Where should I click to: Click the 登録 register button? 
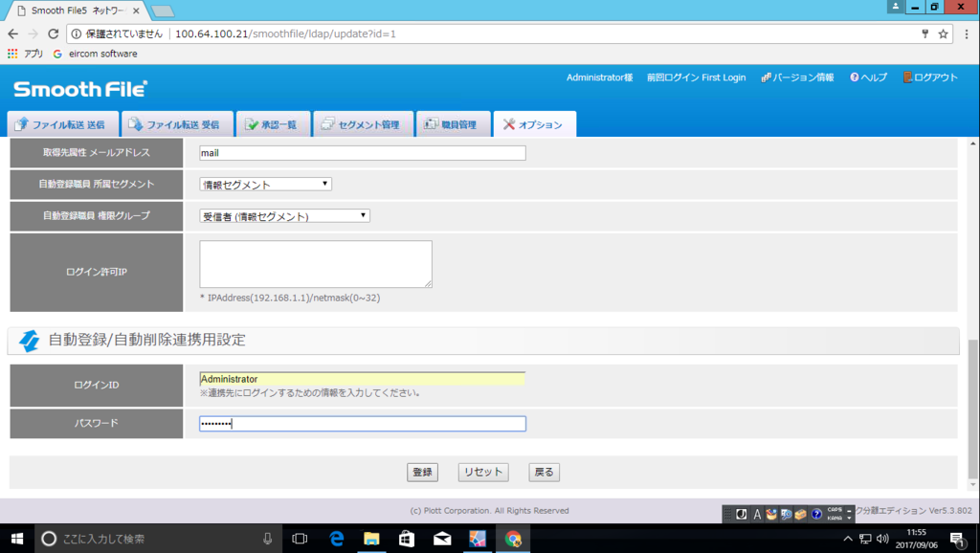[422, 472]
